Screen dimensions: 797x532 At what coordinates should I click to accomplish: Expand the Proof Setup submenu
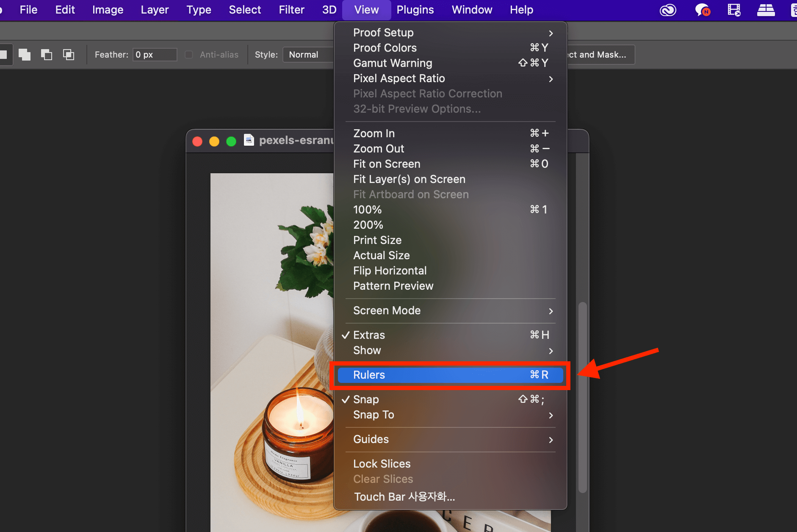pos(450,33)
